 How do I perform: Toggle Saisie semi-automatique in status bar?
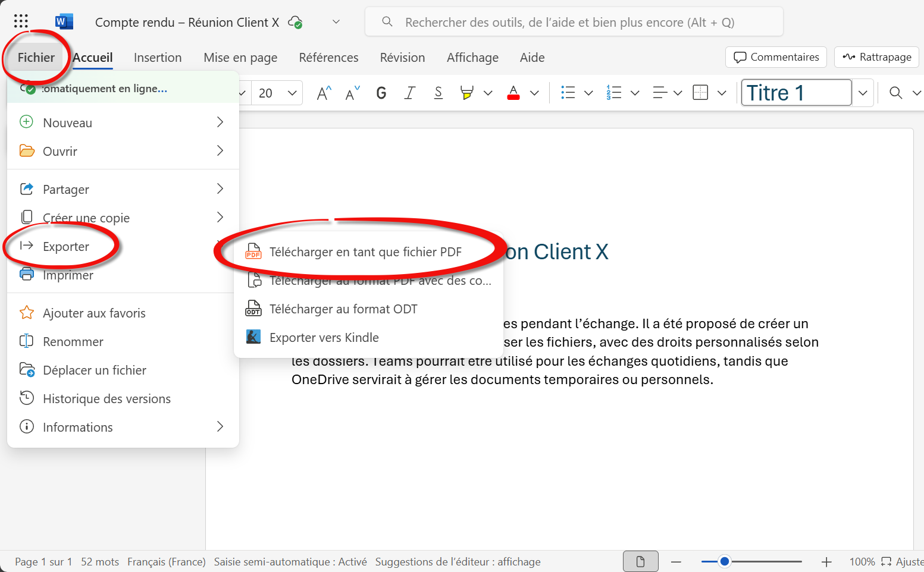(x=290, y=562)
